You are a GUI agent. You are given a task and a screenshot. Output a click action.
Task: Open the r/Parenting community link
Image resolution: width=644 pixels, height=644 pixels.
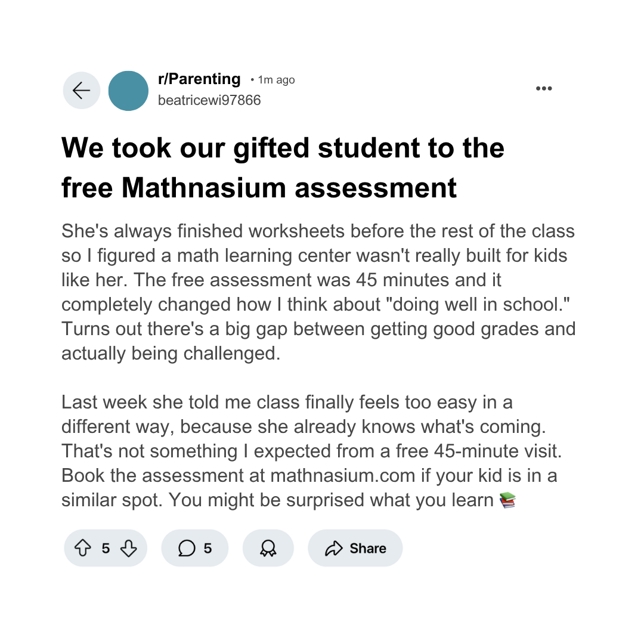tap(199, 79)
